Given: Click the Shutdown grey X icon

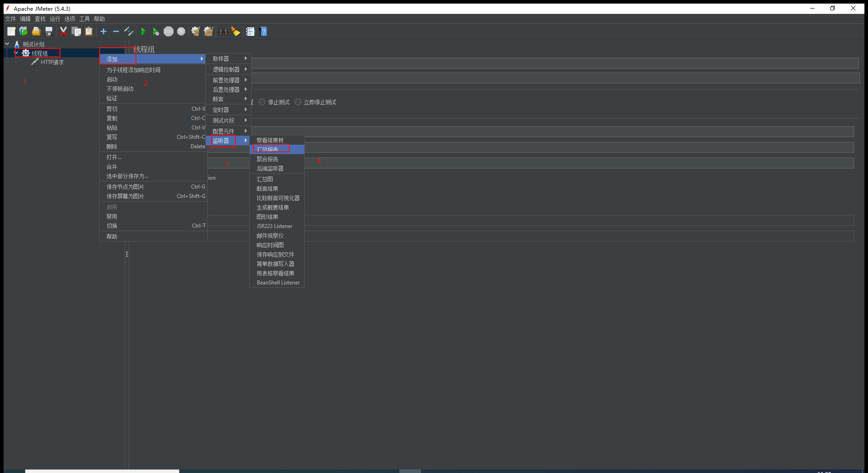Looking at the screenshot, I should coord(181,31).
